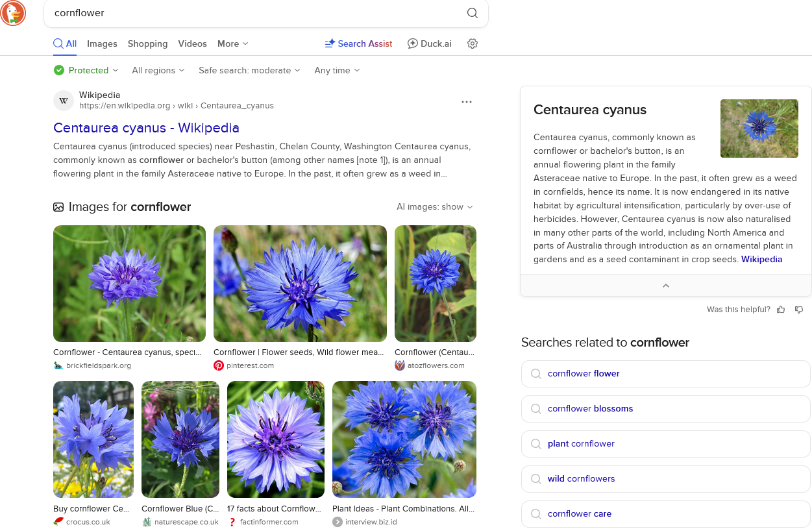The height and width of the screenshot is (529, 812).
Task: Click the 'Cornflower | Flower seeds' image caption
Action: click(299, 352)
